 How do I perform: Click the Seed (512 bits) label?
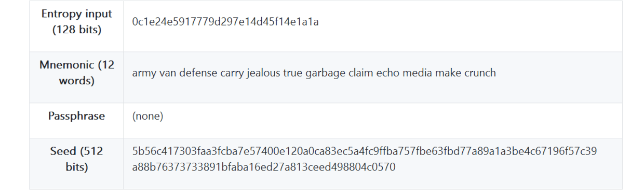(x=76, y=159)
